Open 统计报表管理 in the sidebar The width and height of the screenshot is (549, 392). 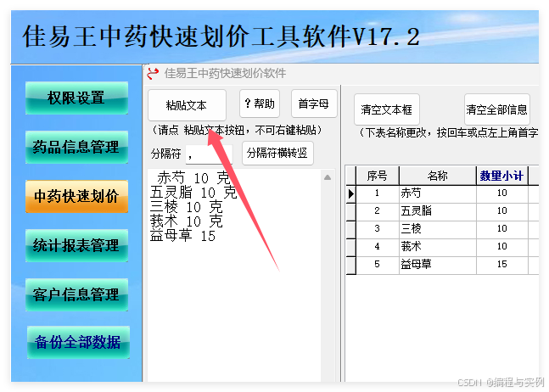(x=76, y=246)
